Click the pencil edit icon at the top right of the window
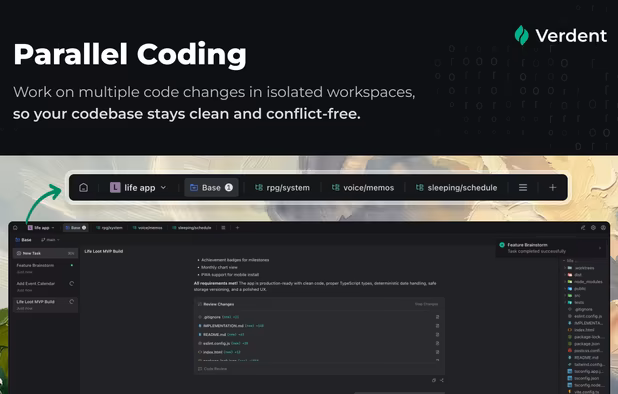 pos(583,228)
